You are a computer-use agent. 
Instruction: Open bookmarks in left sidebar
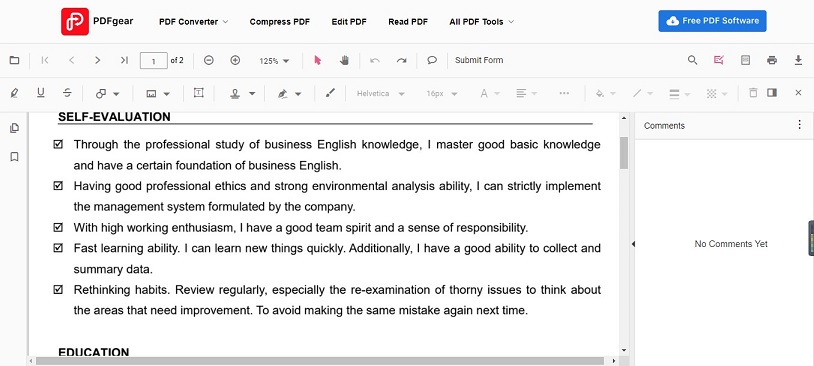[x=15, y=157]
